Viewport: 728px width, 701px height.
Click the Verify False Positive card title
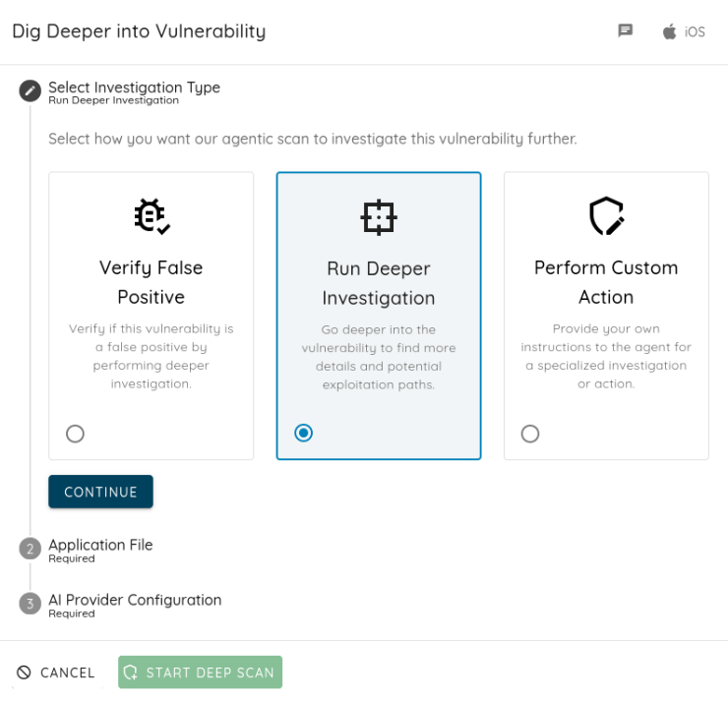click(x=152, y=282)
